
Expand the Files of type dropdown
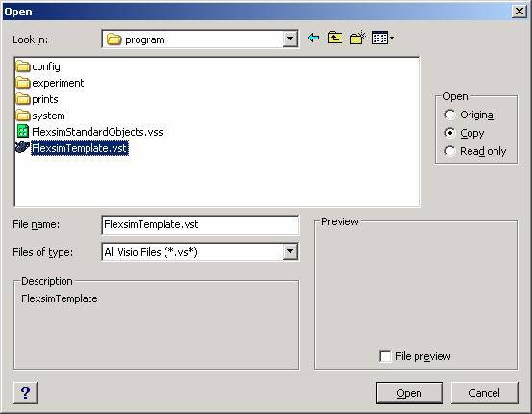tap(291, 251)
